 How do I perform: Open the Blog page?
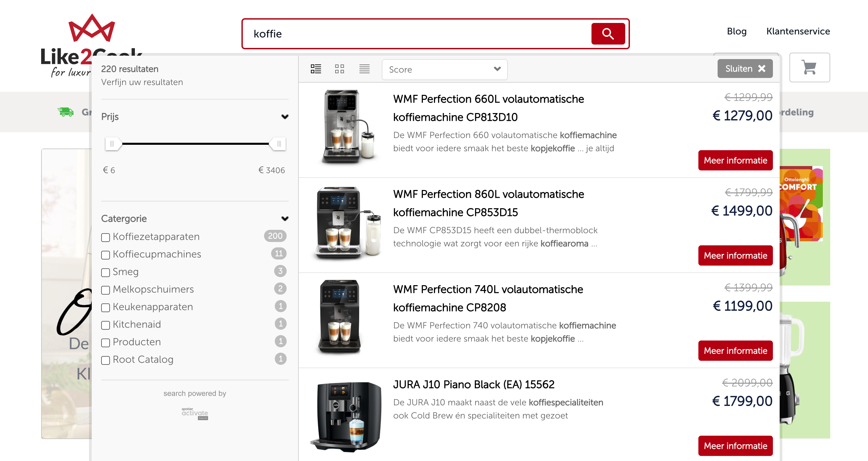736,31
